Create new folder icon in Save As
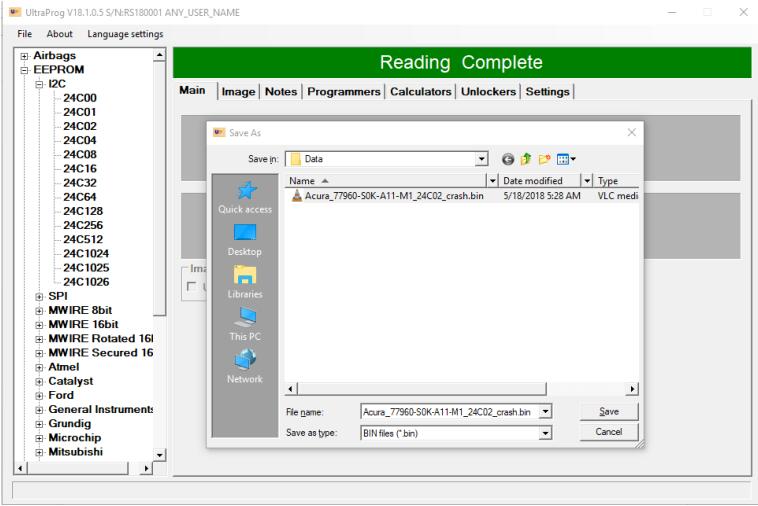Viewport: 758px width, 506px height. [544, 159]
